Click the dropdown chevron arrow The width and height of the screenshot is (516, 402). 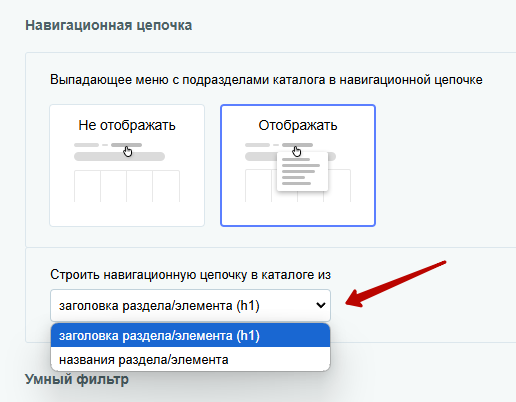click(x=321, y=305)
